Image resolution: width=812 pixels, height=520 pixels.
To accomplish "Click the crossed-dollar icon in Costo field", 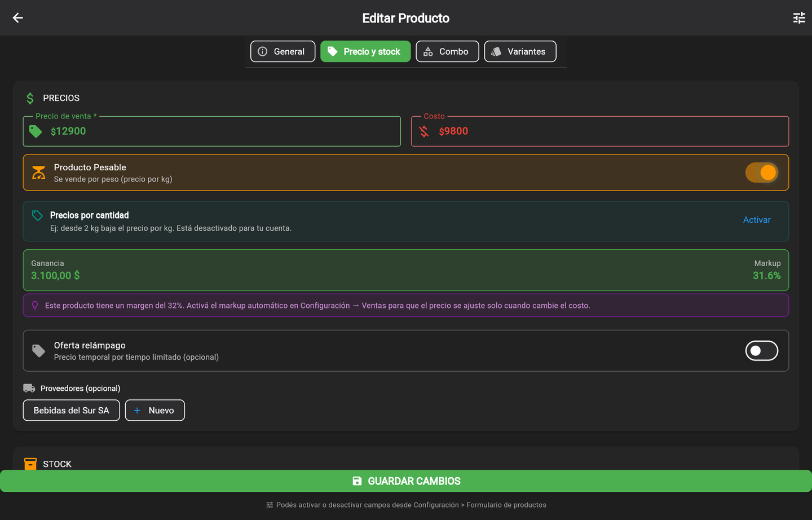I will click(424, 131).
